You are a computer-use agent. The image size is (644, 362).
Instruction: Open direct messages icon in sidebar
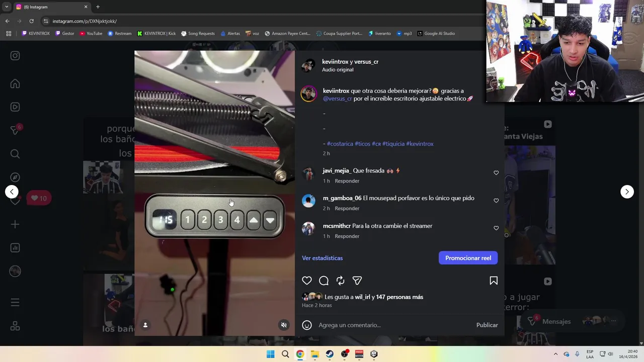pos(15,130)
